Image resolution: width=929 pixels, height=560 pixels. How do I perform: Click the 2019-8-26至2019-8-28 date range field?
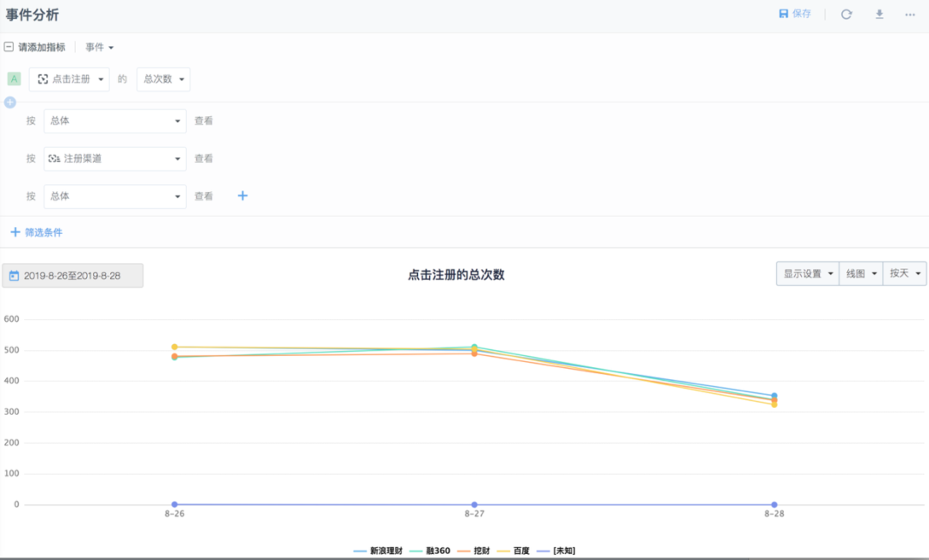(71, 274)
